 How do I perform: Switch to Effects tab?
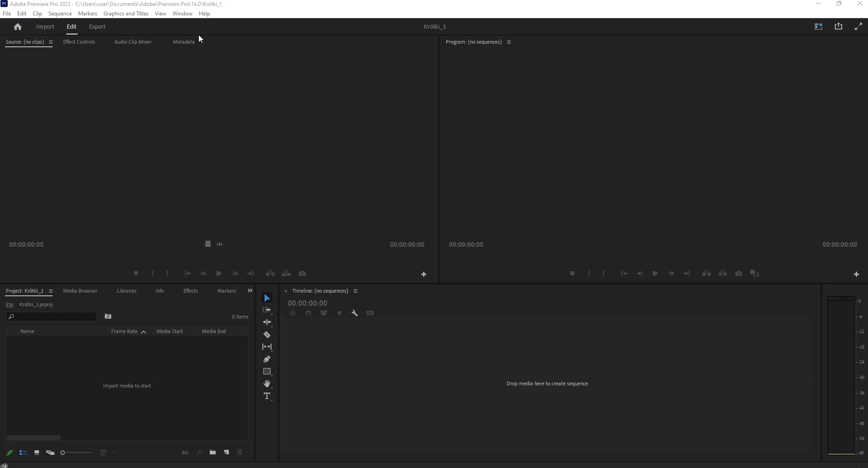point(190,291)
